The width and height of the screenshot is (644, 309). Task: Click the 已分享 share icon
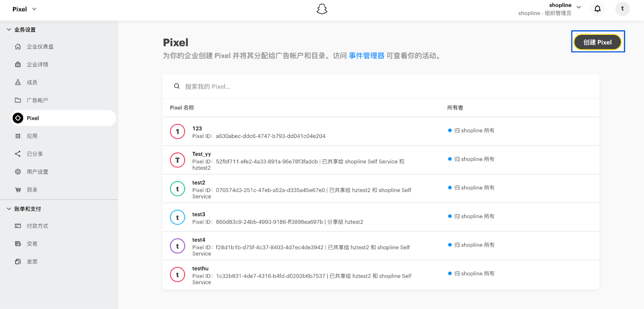click(x=18, y=154)
